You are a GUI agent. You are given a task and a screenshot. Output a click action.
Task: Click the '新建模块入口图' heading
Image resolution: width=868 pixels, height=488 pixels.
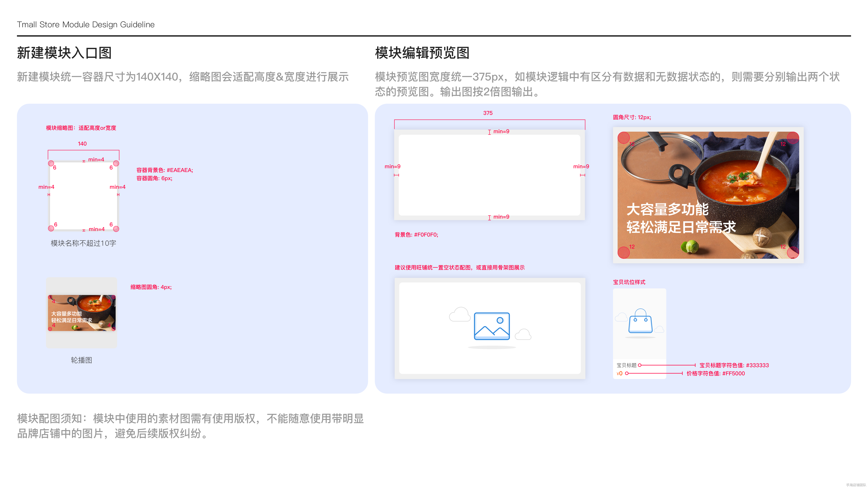(64, 53)
